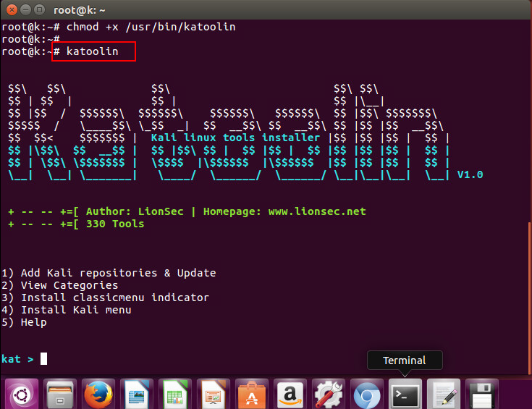This screenshot has height=409, width=532.
Task: Click the '330 Tools' text
Action: point(115,224)
